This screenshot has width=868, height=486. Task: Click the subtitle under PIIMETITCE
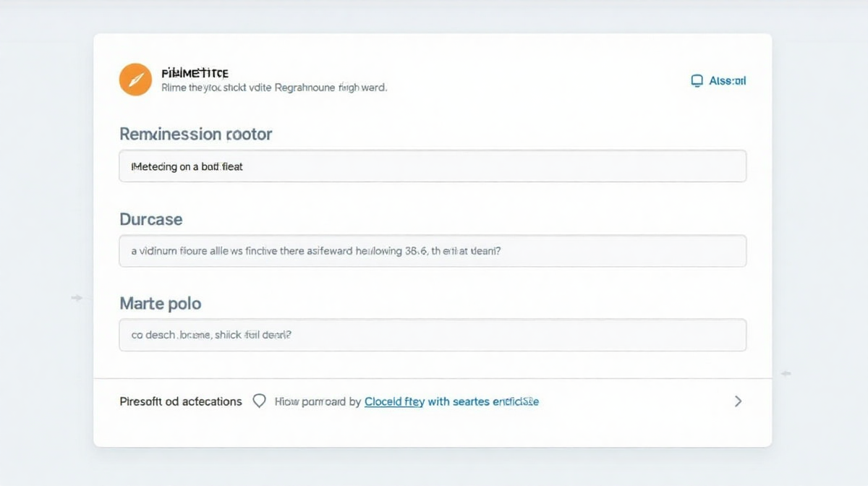[x=273, y=88]
